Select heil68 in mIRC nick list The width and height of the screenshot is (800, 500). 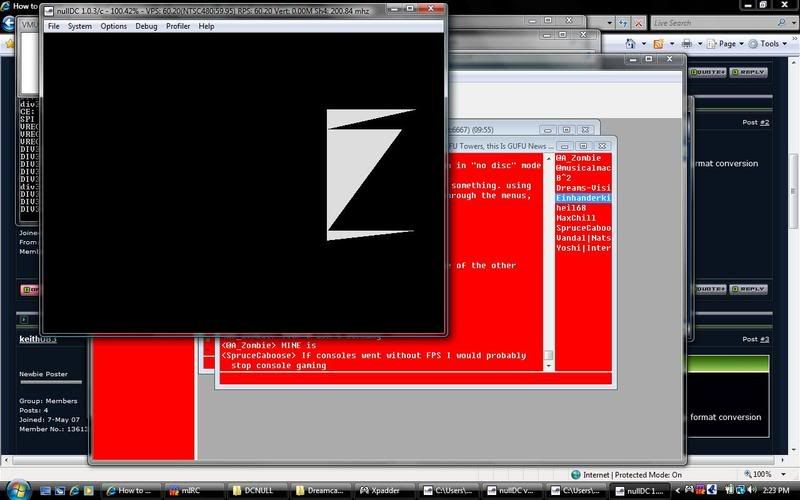571,208
